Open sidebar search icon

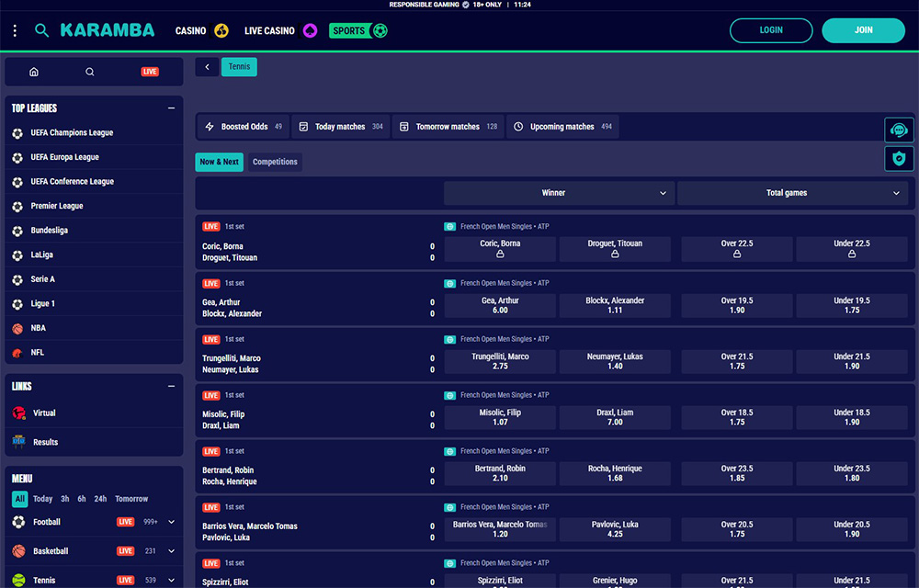point(90,72)
